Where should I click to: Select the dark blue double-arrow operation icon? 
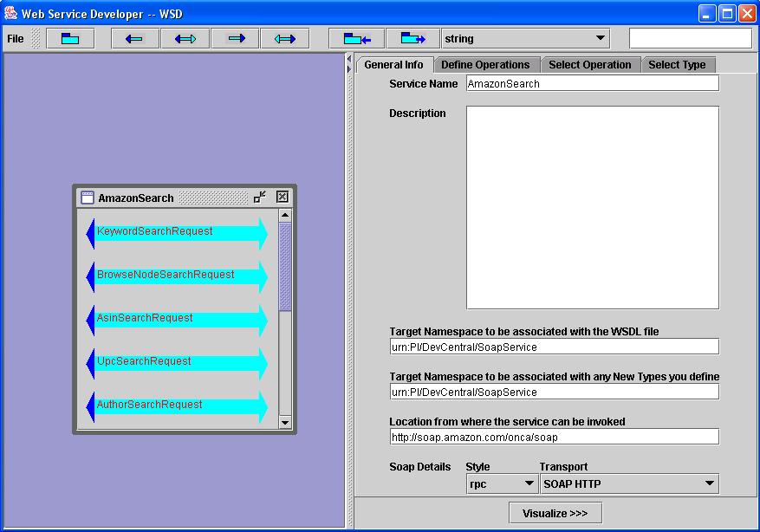tap(185, 39)
